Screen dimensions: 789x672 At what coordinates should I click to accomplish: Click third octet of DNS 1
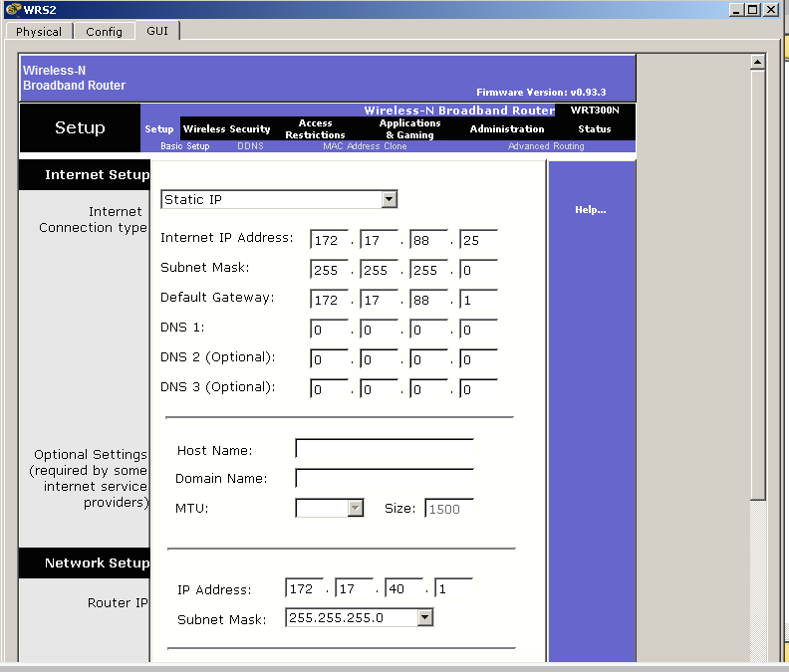[428, 330]
